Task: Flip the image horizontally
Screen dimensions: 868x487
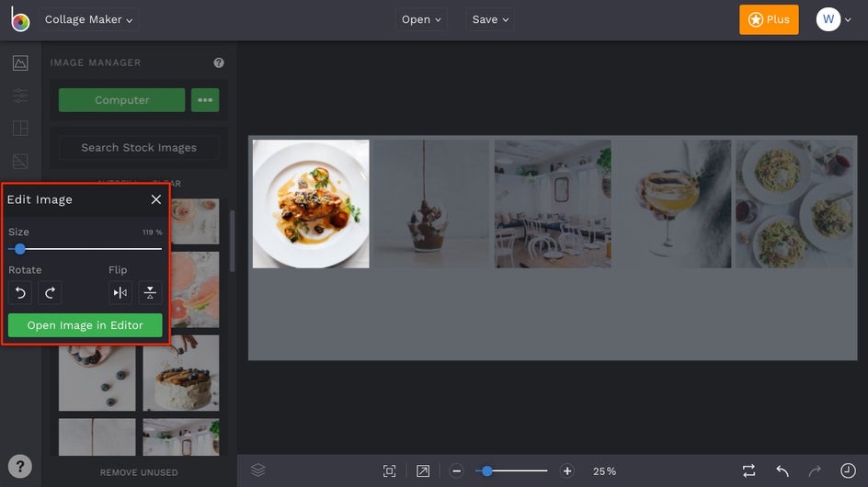Action: point(120,293)
